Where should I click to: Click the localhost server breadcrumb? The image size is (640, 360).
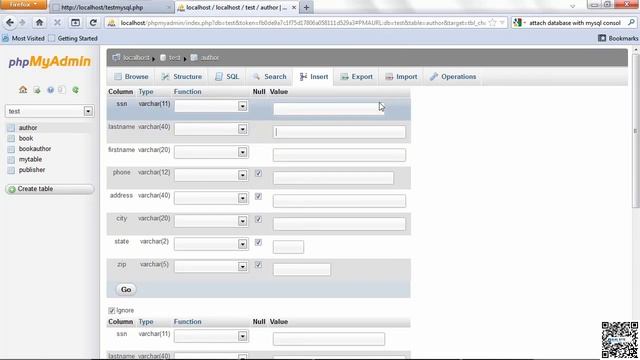coord(136,58)
